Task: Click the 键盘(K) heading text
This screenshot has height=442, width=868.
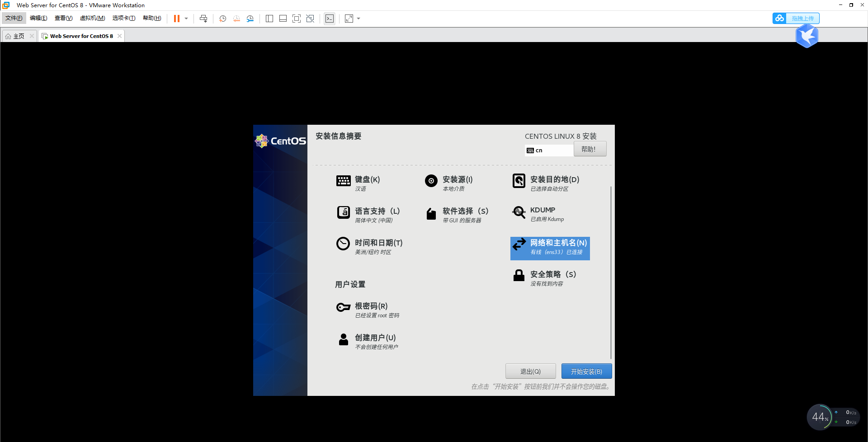Action: click(x=368, y=179)
